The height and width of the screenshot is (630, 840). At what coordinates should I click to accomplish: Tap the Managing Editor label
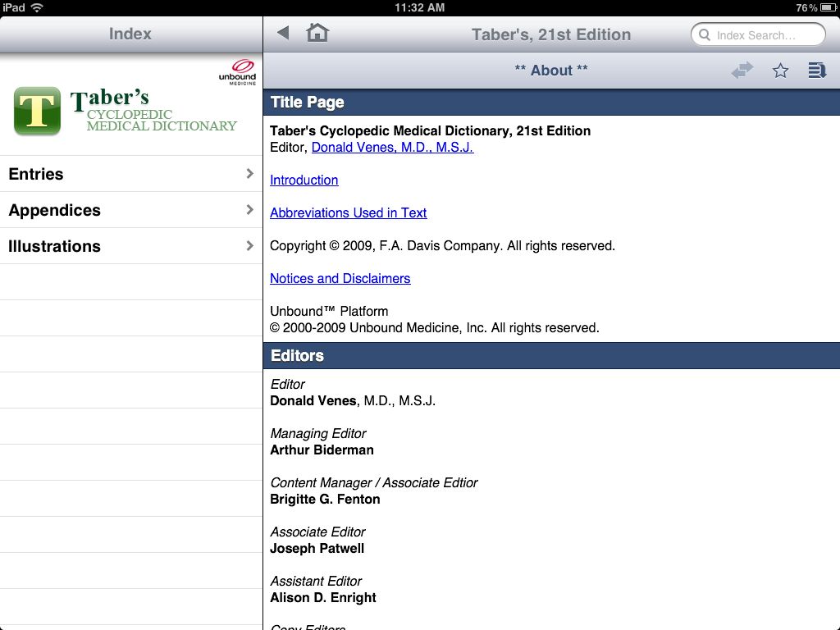pos(318,433)
